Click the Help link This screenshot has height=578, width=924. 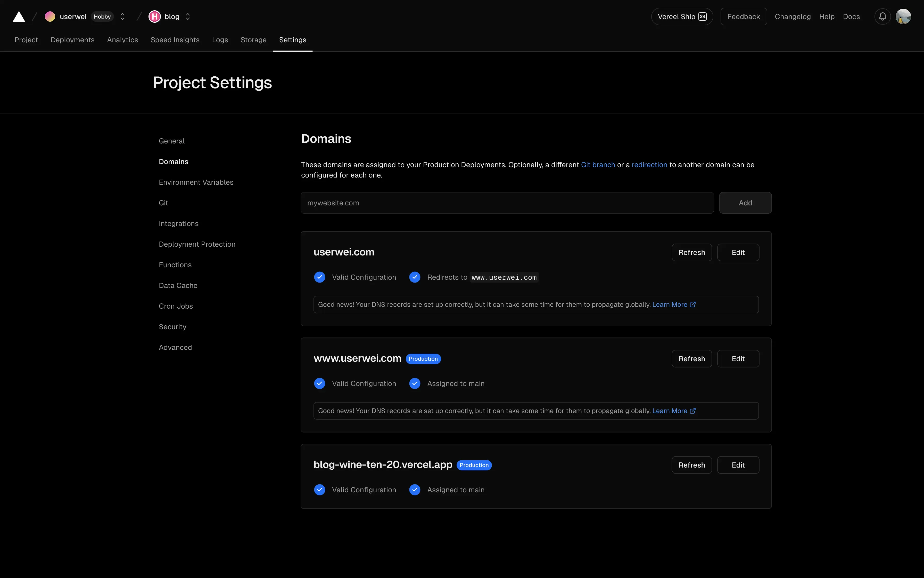tap(827, 17)
